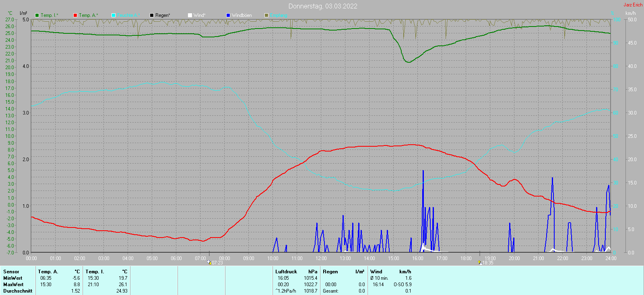Click the -7.0 bottom value on temperature axis

pyautogui.click(x=10, y=252)
